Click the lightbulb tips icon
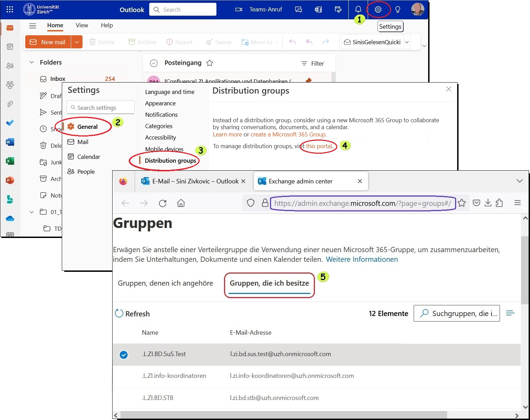The height and width of the screenshot is (420, 530). click(398, 10)
